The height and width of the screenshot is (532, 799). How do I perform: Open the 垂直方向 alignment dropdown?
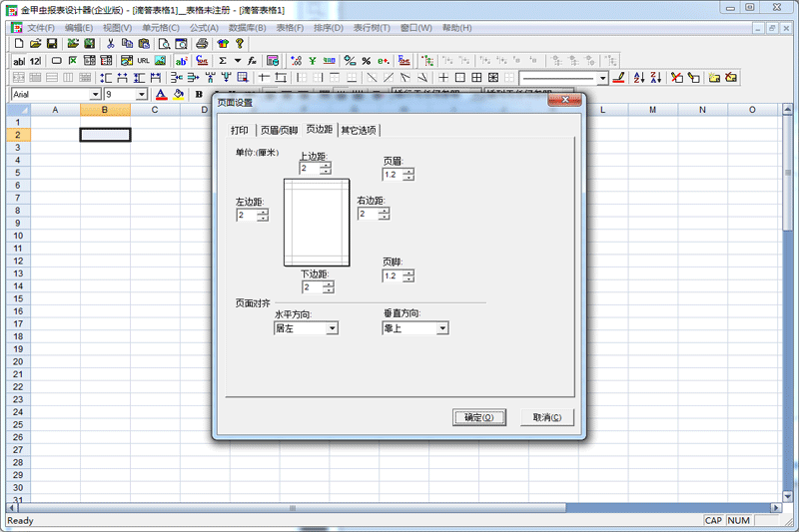(x=442, y=328)
